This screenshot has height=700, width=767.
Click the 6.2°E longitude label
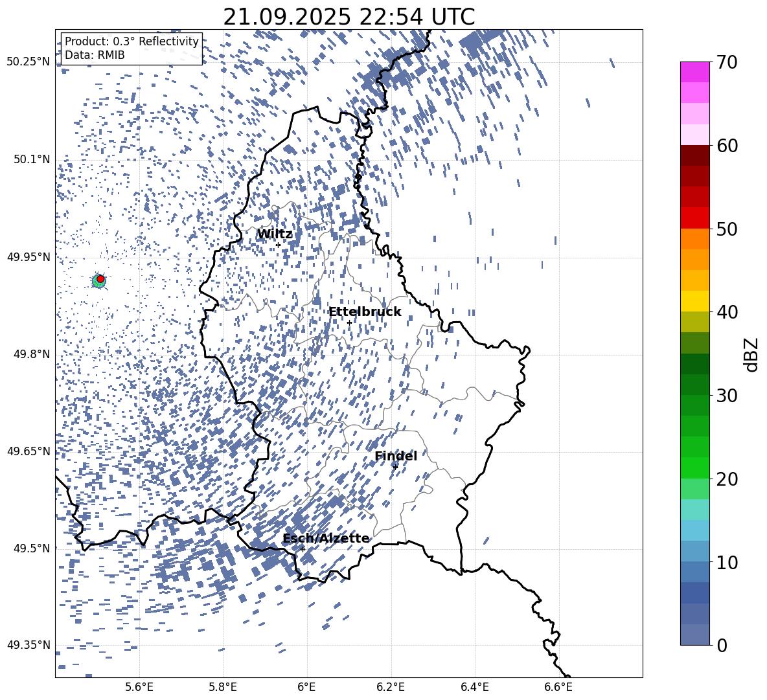[391, 687]
